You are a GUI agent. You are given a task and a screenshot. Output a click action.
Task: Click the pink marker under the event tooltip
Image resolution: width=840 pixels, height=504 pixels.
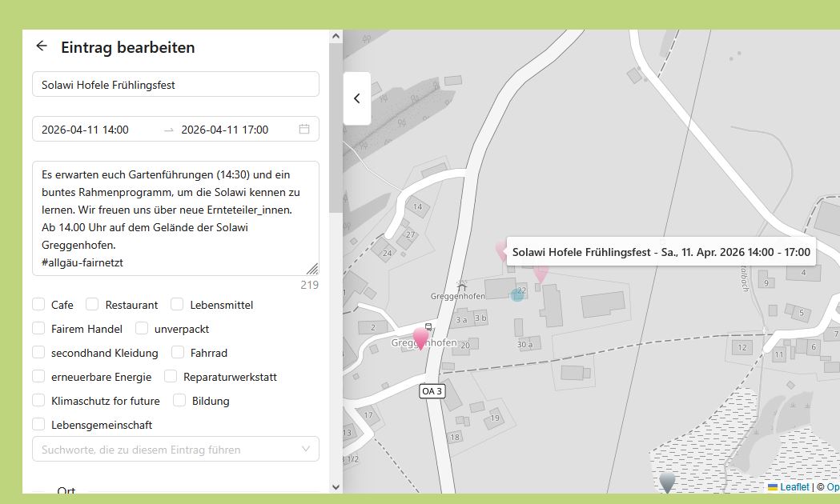(x=541, y=274)
